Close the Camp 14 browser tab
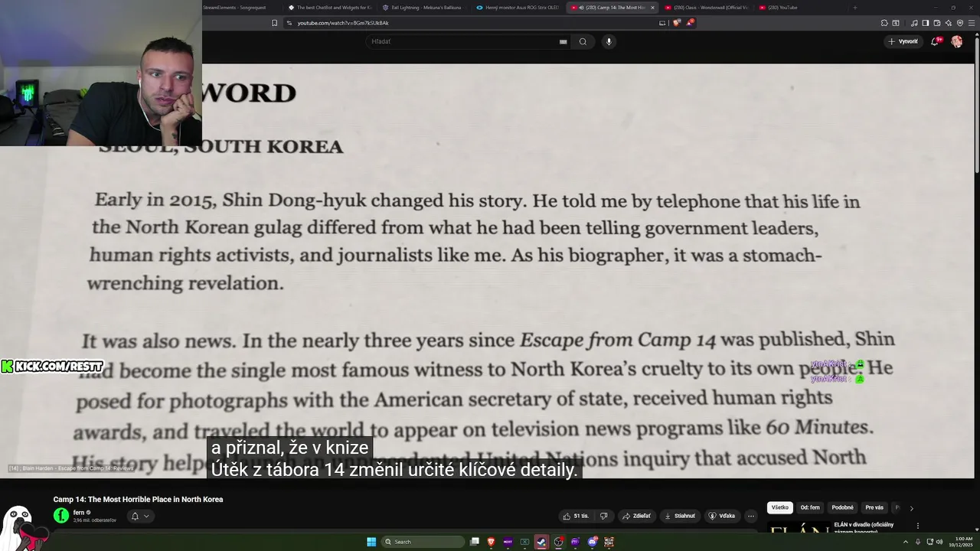Viewport: 980px width, 551px height. 652,8
